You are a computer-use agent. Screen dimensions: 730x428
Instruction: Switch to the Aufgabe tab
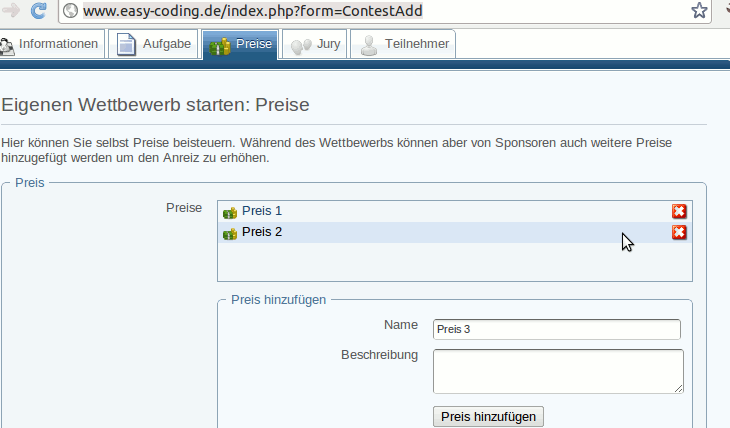[x=153, y=44]
